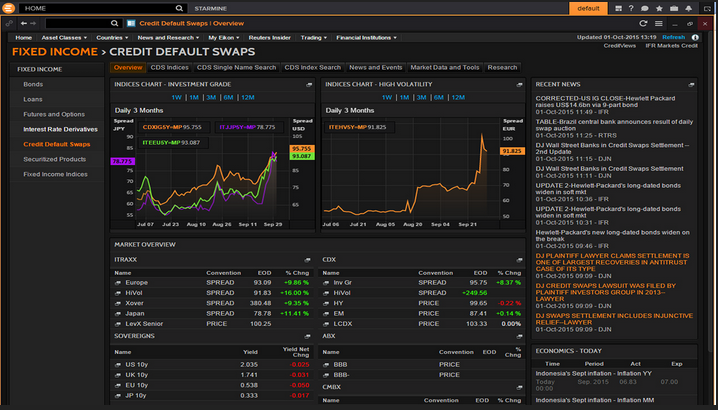Select Interest Rate Derivatives in sidebar

[60, 130]
